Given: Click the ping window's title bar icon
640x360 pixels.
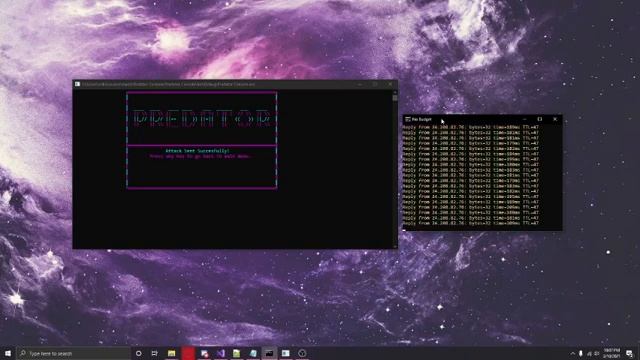Looking at the screenshot, I should [408, 119].
